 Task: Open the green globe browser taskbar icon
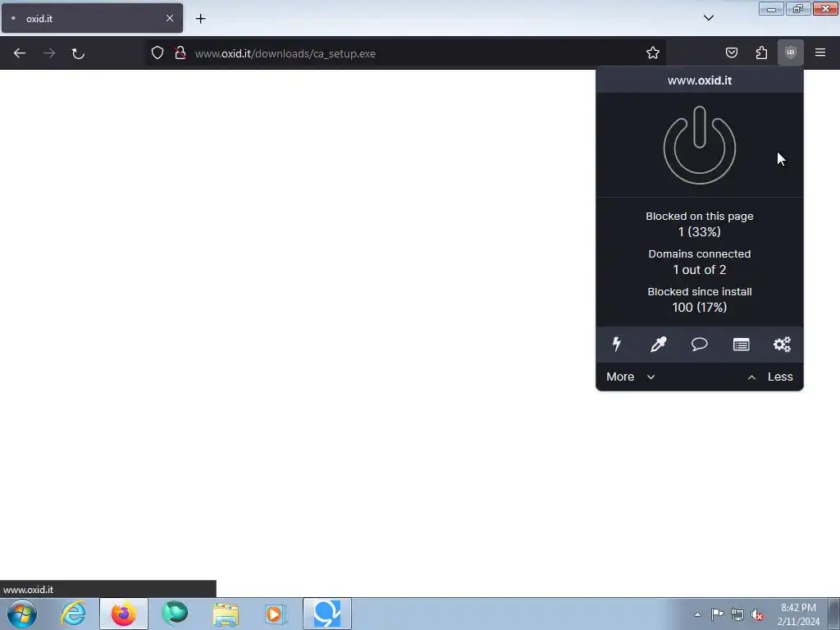[x=175, y=614]
